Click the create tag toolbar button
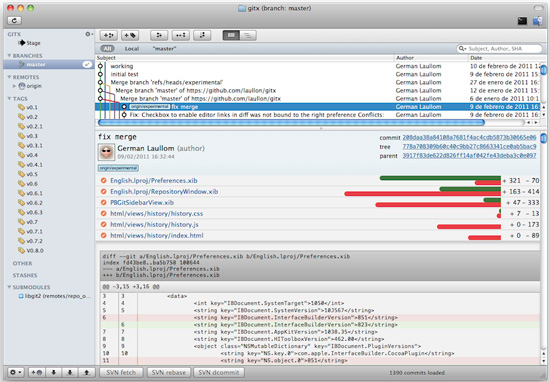The image size is (550, 382). [130, 35]
